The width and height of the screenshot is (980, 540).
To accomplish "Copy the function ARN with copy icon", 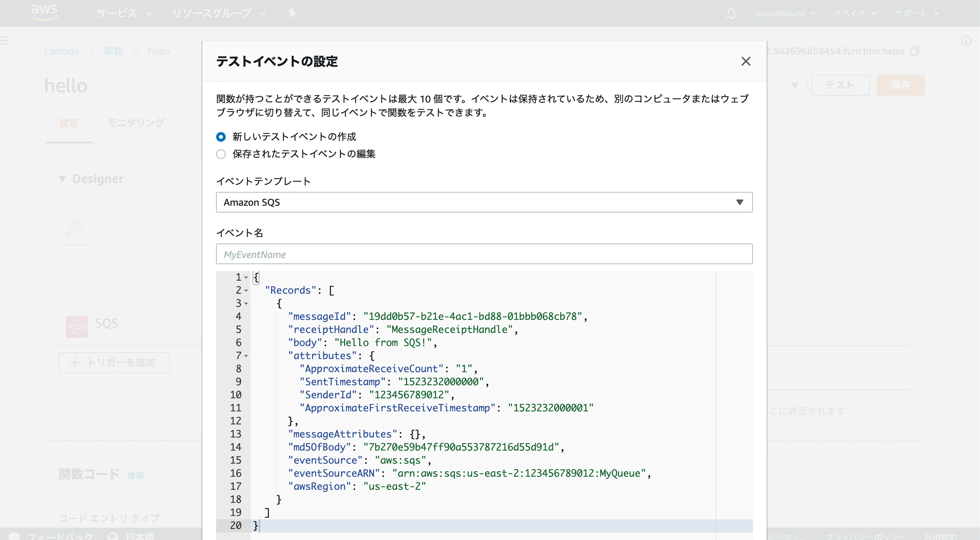I will click(915, 51).
